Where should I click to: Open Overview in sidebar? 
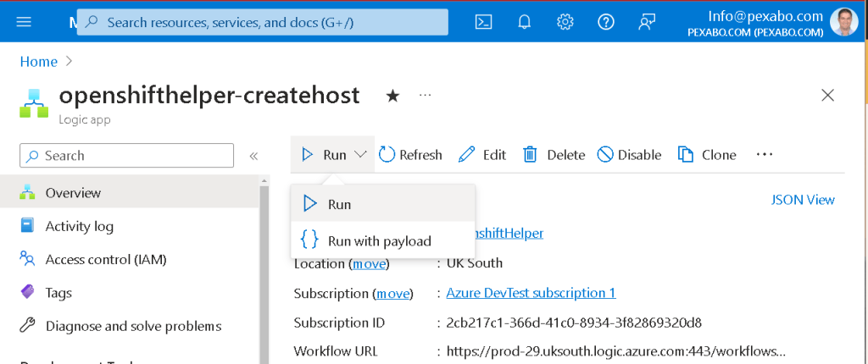pyautogui.click(x=130, y=192)
